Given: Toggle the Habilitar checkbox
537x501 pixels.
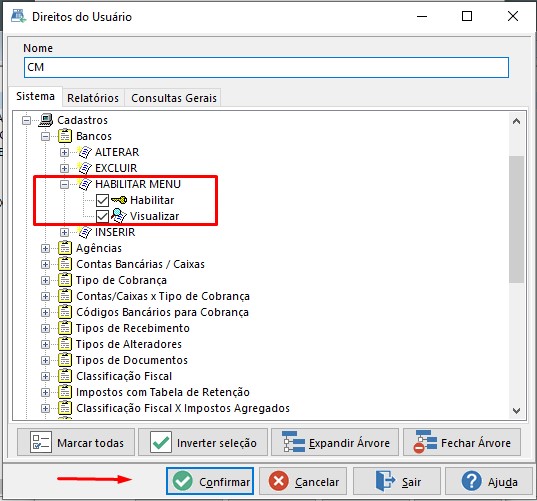Looking at the screenshot, I should [102, 200].
